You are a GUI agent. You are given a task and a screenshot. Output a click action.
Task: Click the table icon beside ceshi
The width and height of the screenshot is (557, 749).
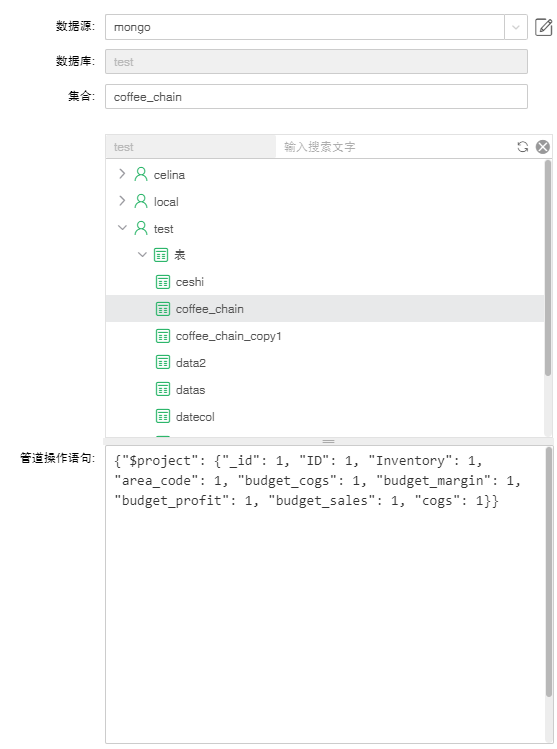coord(163,282)
